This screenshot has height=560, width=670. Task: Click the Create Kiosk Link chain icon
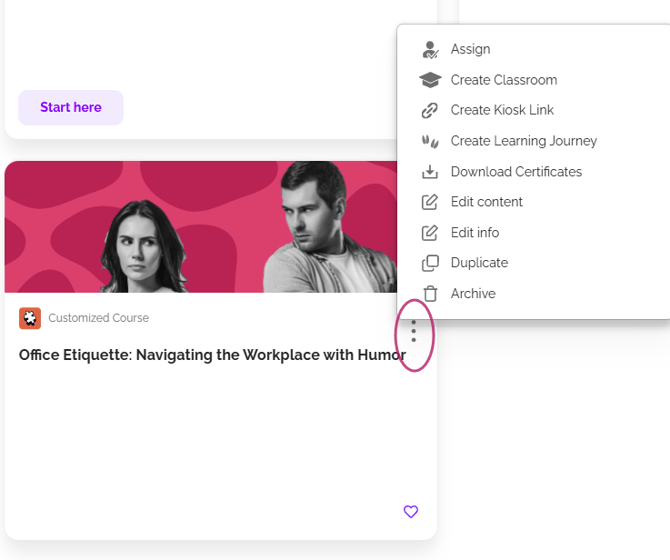coord(430,110)
